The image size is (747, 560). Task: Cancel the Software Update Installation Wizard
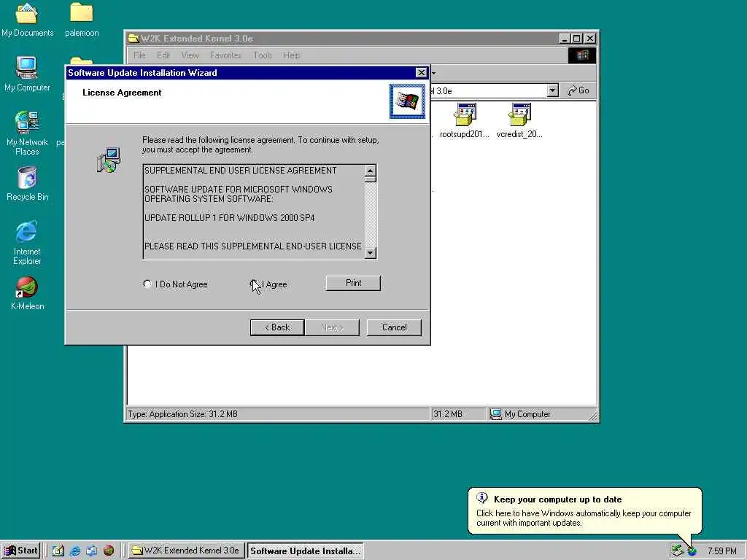[x=394, y=327]
